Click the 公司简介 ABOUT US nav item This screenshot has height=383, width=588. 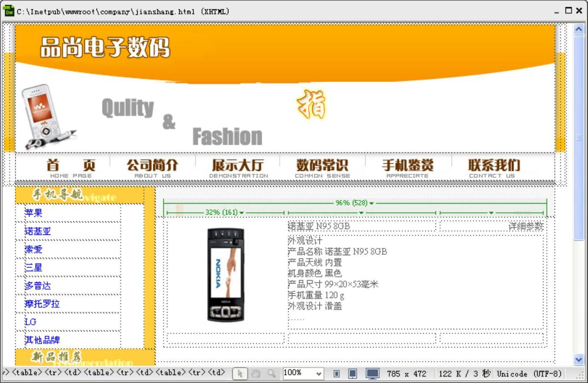pos(153,168)
